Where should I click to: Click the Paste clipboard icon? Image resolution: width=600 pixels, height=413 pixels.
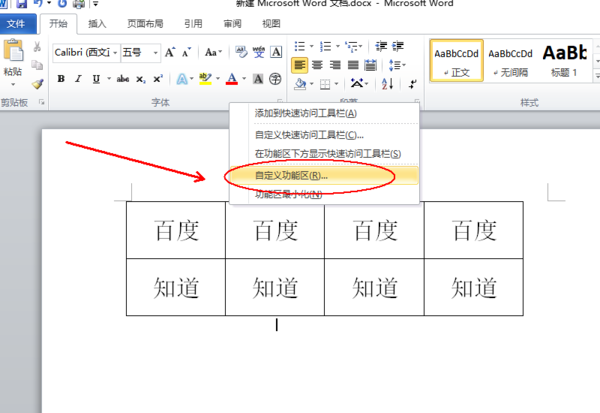(13, 51)
